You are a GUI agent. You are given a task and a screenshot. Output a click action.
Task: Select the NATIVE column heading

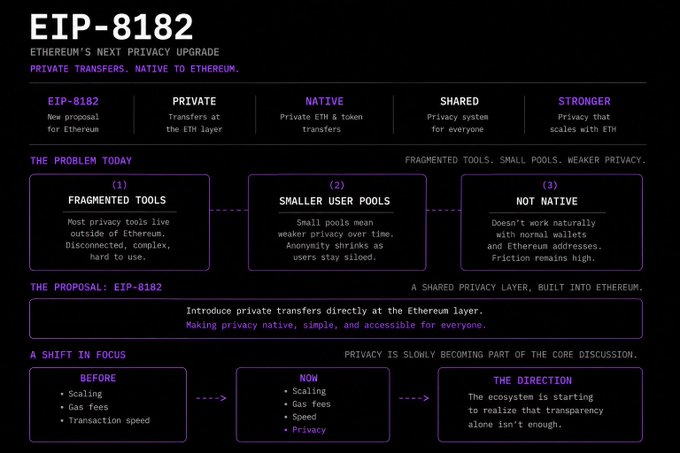324,101
